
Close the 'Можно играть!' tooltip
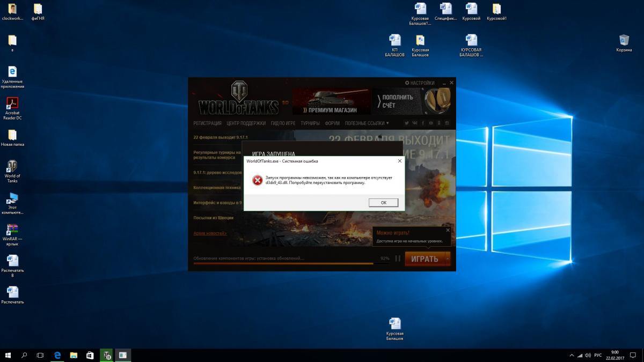[x=448, y=231]
